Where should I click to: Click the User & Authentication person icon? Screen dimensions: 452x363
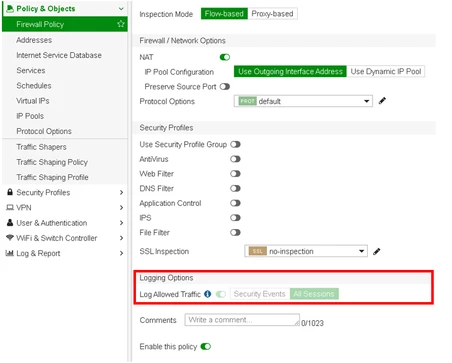[10, 222]
